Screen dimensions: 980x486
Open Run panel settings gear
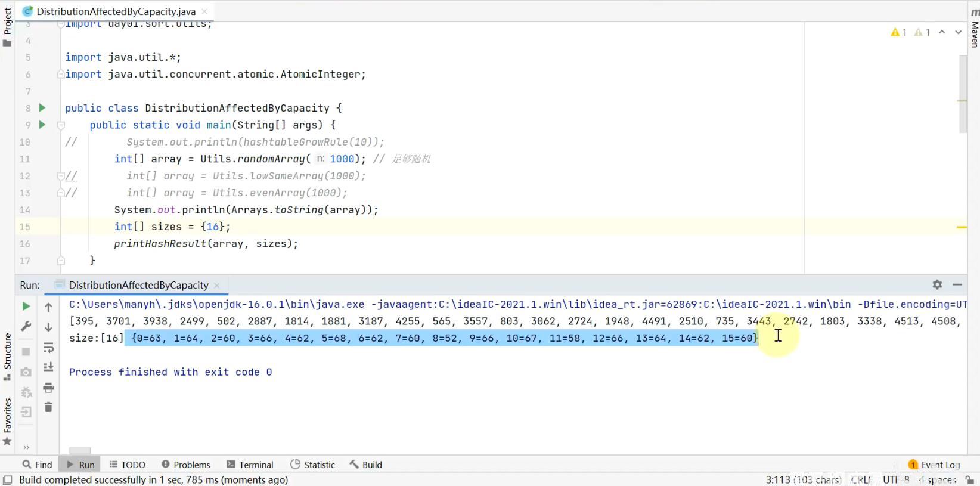937,285
